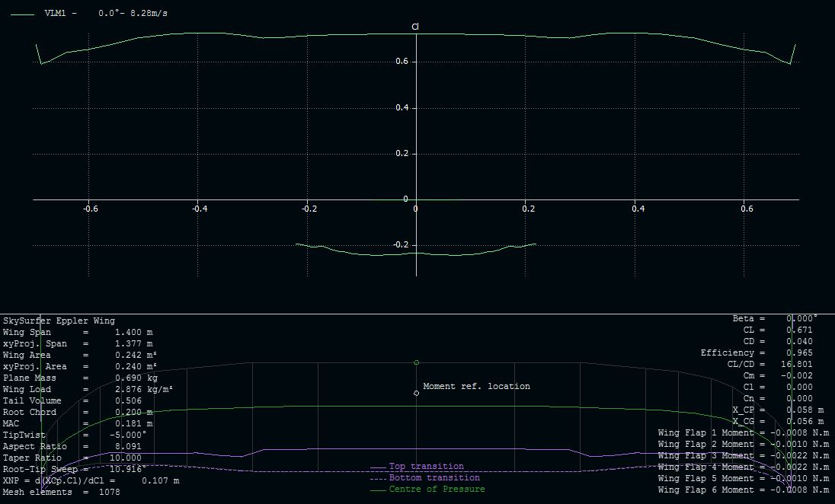835x504 pixels.
Task: Click the Wing Span value line
Action: point(78,332)
